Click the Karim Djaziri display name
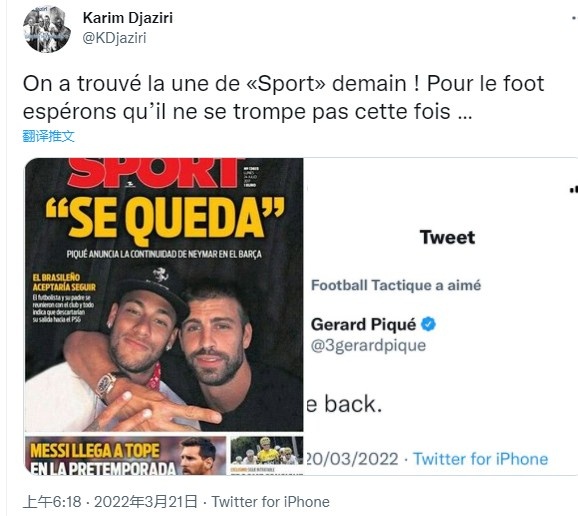Viewport: 578px width, 516px height. (x=128, y=18)
